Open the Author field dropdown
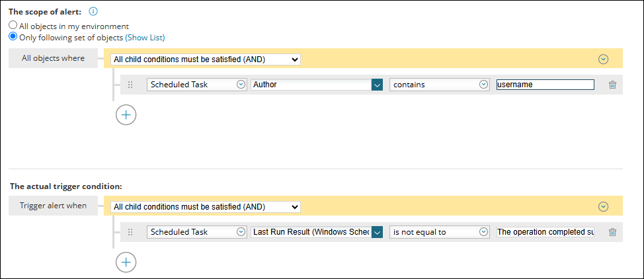Image resolution: width=644 pixels, height=279 pixels. click(x=377, y=85)
